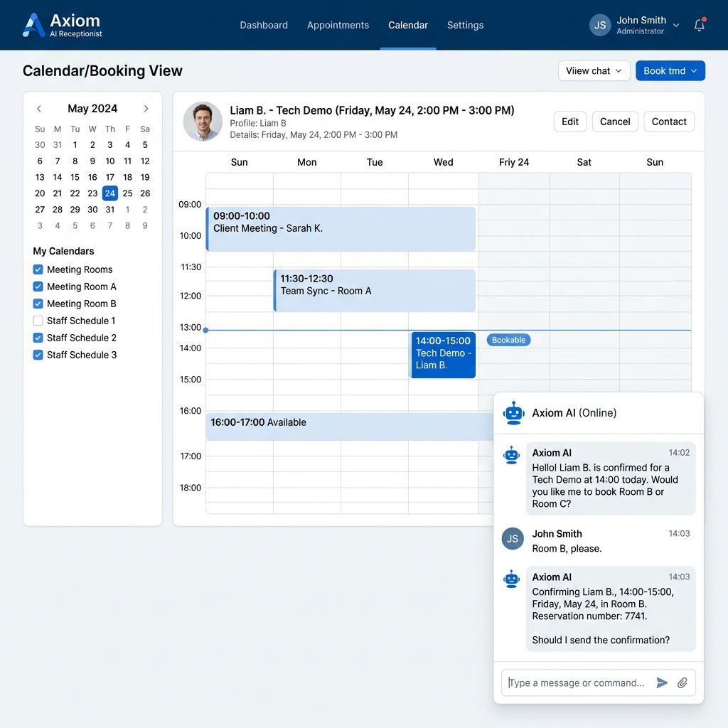Click Profile: Liam B text
728x728 pixels.
tap(258, 123)
